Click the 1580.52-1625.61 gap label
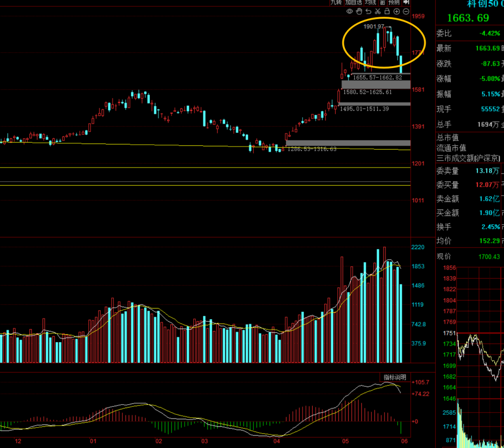Screen dimensions: 504x448 (367, 92)
